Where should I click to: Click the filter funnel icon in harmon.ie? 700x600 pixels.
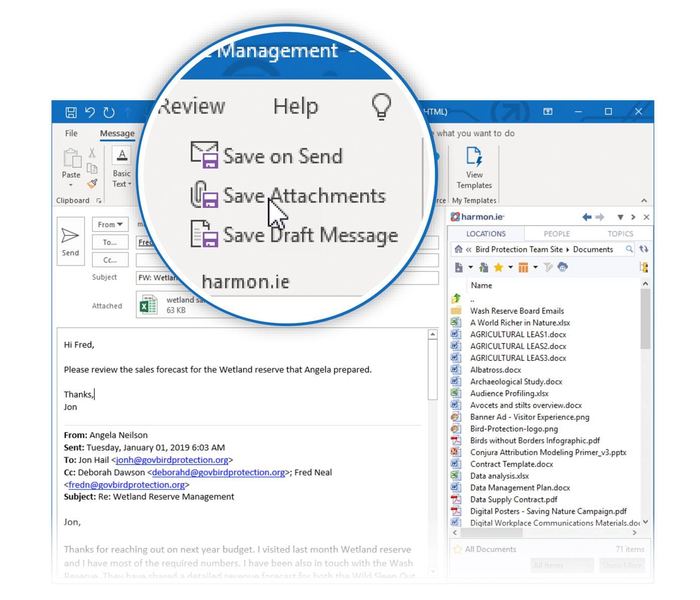[x=548, y=267]
